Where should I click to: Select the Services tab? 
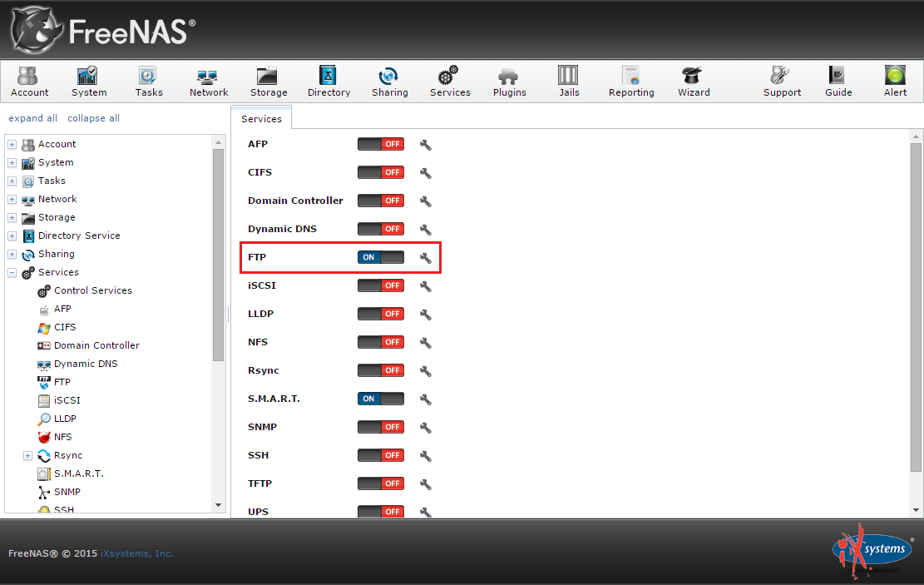(261, 118)
